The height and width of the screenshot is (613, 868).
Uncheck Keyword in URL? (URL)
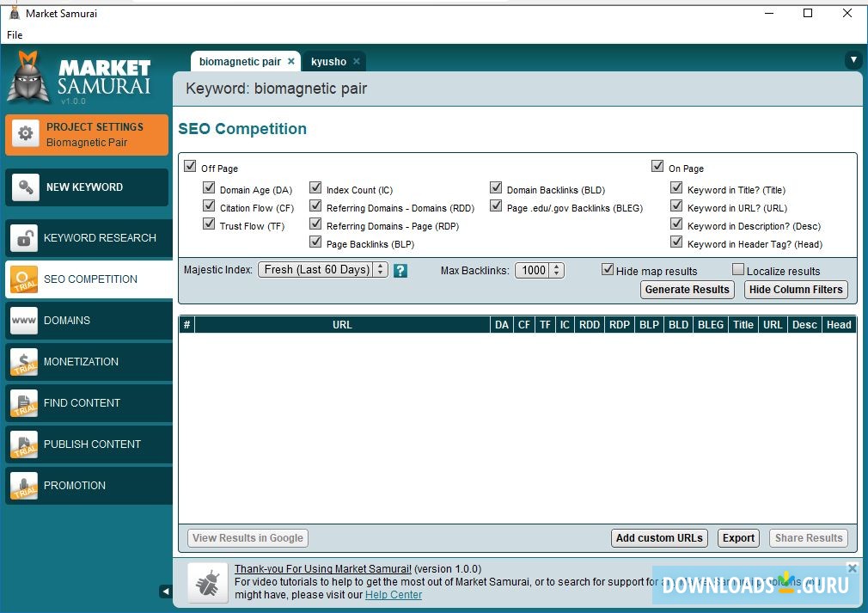[x=676, y=205]
